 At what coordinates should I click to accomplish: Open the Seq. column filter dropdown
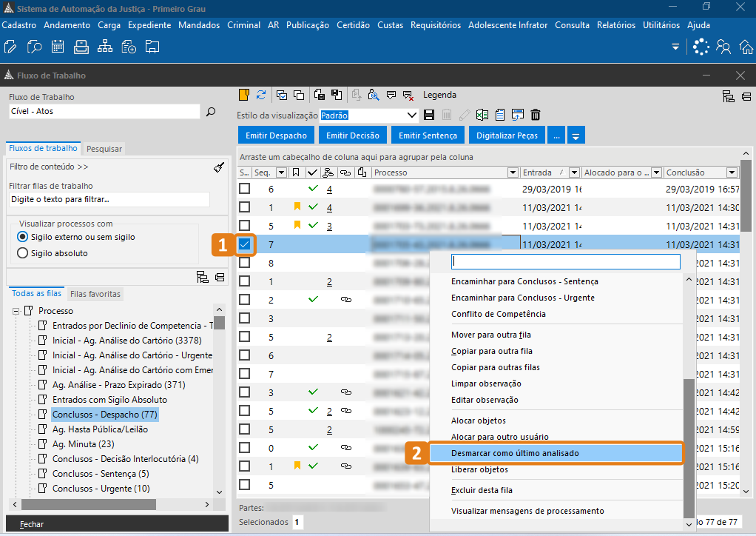[282, 172]
